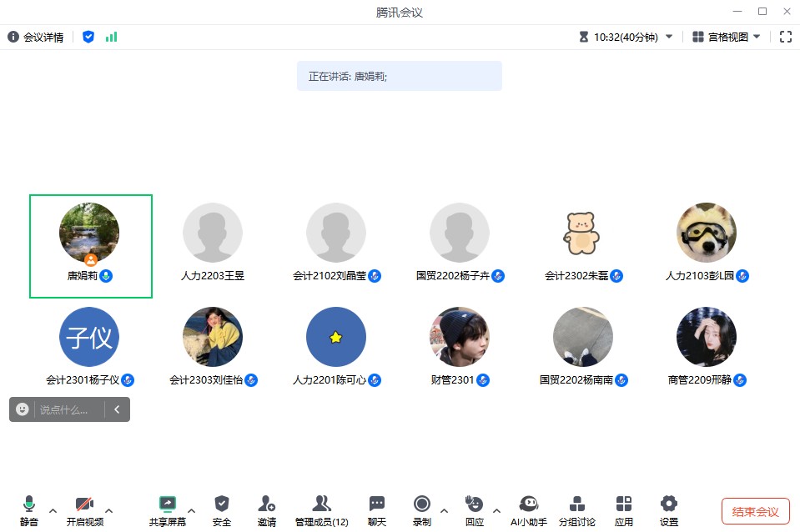Open the Apps (应用) icon

pyautogui.click(x=623, y=504)
